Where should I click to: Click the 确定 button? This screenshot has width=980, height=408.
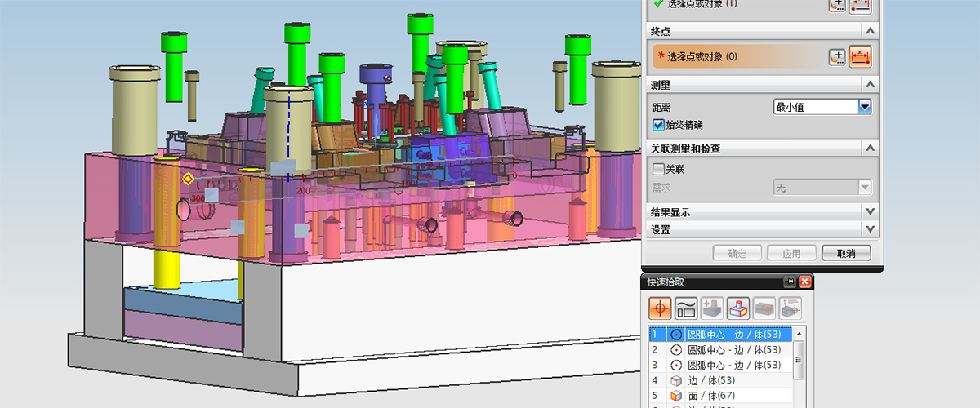point(737,253)
